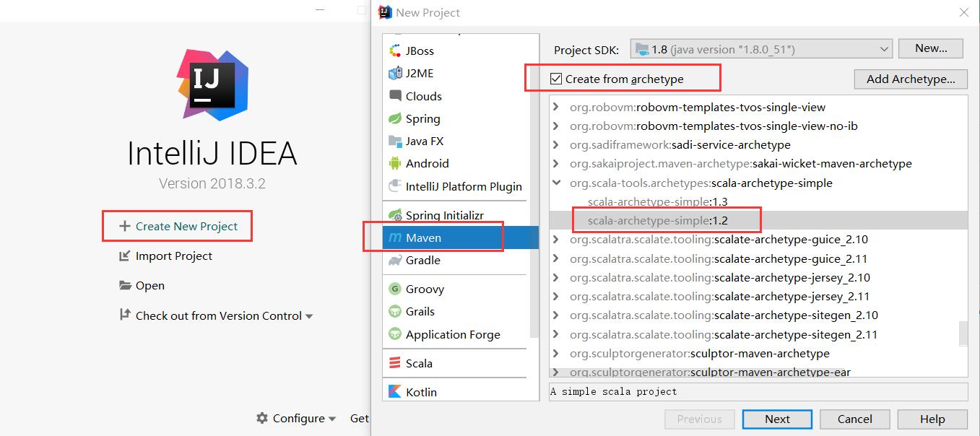Click the Clouds icon
The width and height of the screenshot is (980, 436).
pyautogui.click(x=395, y=96)
